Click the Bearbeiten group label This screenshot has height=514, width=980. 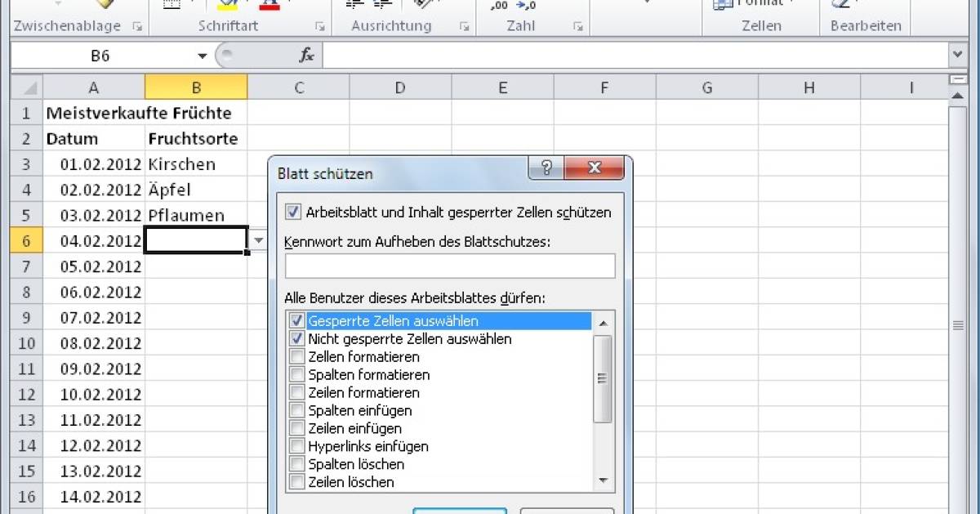pyautogui.click(x=866, y=25)
